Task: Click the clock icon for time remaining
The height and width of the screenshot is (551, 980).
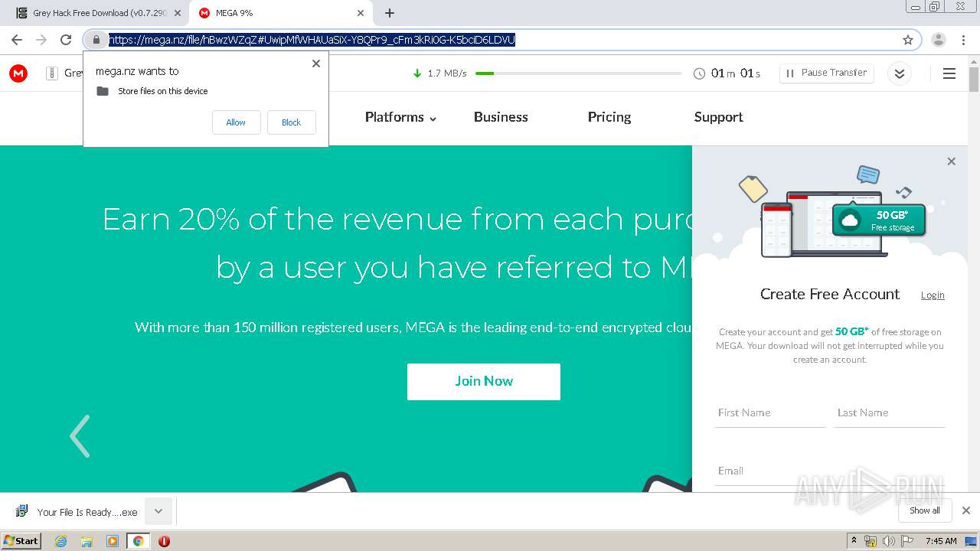Action: pyautogui.click(x=699, y=73)
